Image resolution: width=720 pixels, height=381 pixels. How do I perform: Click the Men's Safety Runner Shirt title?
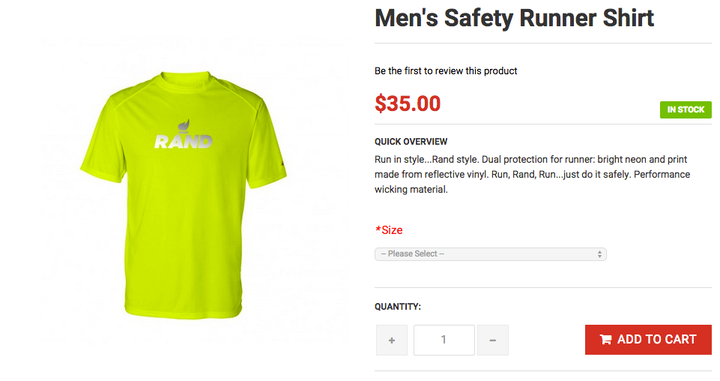pos(514,18)
